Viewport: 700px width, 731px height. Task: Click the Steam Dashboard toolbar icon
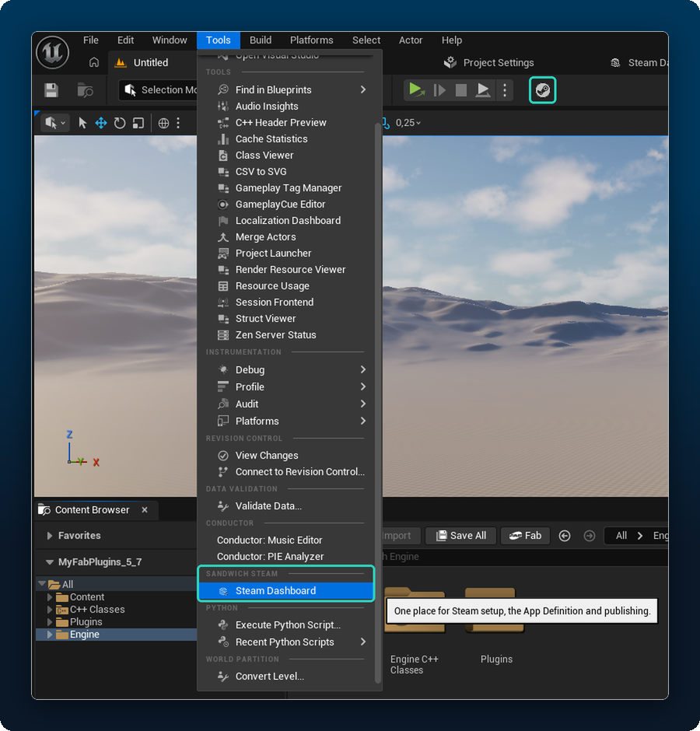542,90
